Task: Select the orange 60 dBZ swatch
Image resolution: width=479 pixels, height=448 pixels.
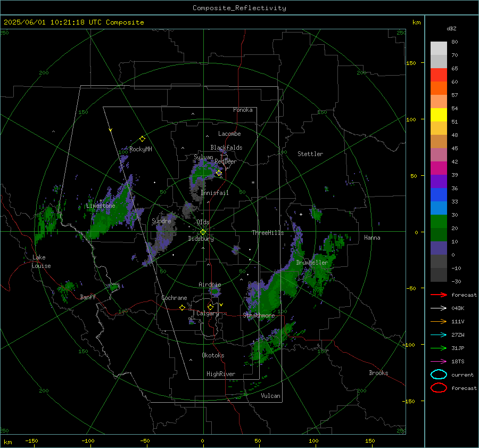Action: [x=439, y=88]
